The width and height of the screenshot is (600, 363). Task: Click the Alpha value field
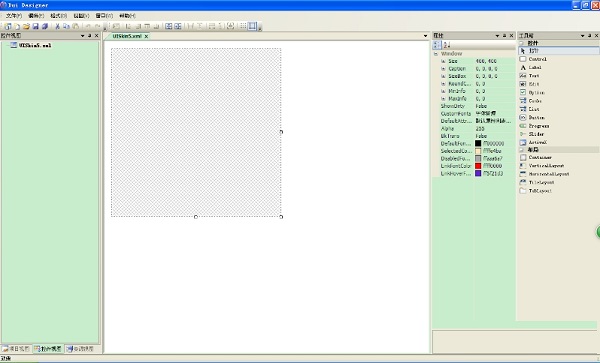(494, 129)
